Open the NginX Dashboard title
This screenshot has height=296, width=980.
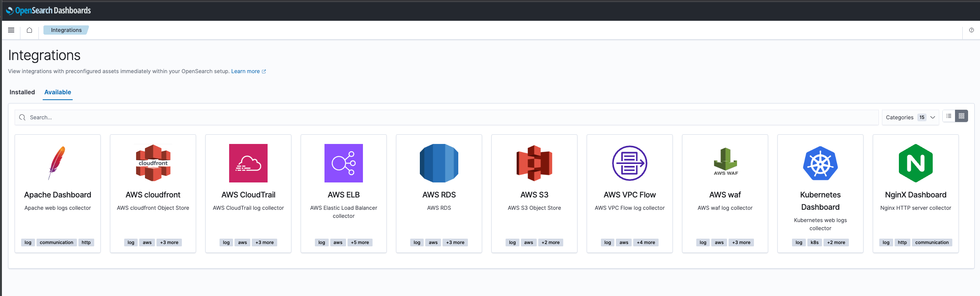916,195
